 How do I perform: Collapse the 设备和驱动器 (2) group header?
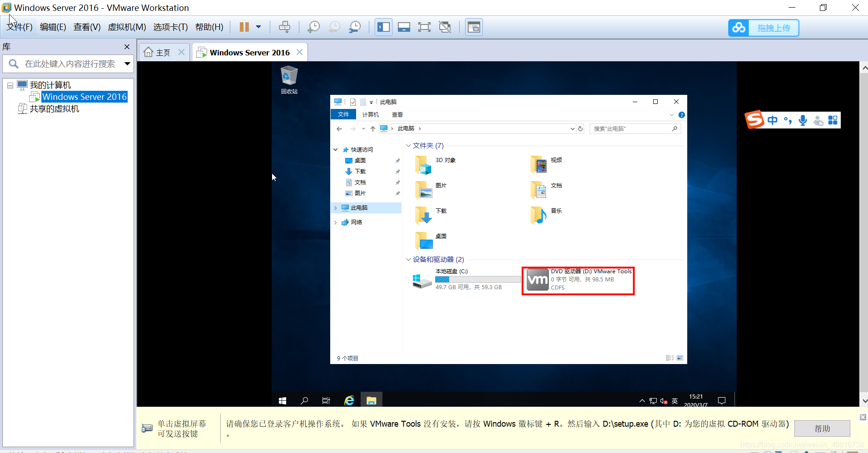[408, 260]
